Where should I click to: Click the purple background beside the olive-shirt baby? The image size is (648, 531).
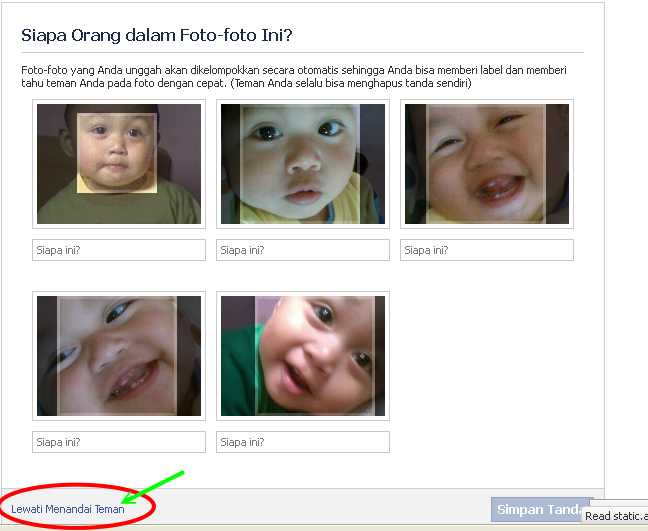[x=180, y=140]
